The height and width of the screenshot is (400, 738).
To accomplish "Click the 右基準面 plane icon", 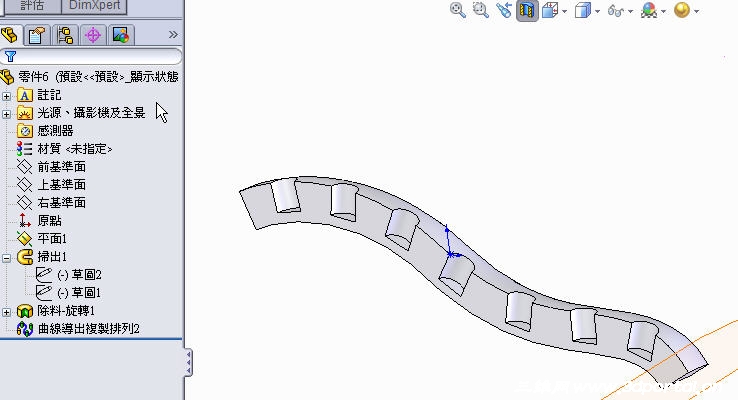I will click(x=24, y=202).
